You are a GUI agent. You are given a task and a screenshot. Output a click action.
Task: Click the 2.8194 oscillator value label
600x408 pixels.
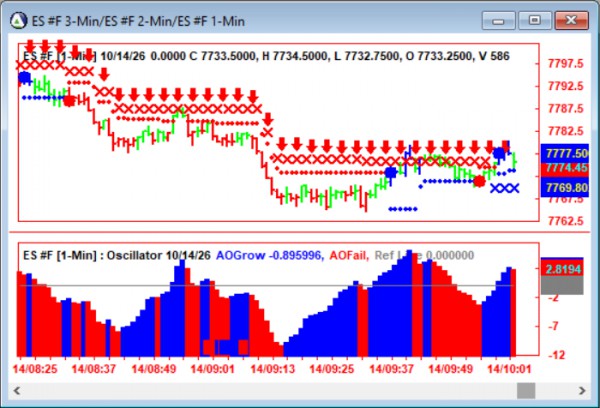(562, 269)
